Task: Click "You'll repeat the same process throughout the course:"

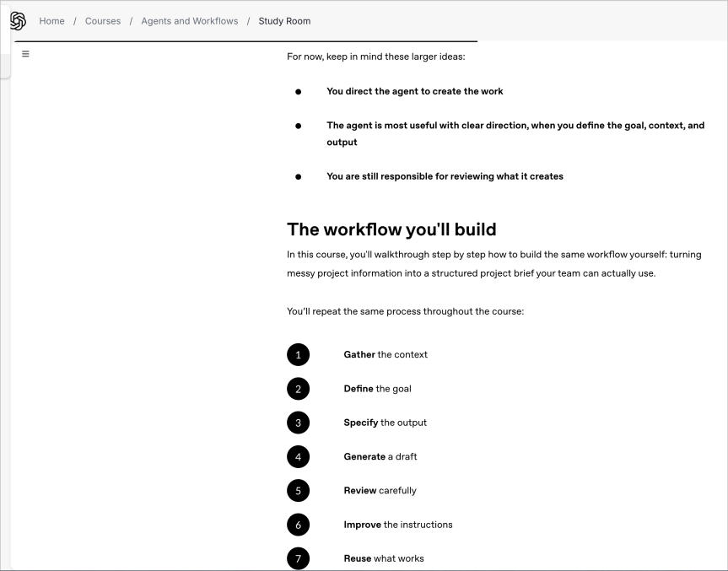Action: (405, 311)
